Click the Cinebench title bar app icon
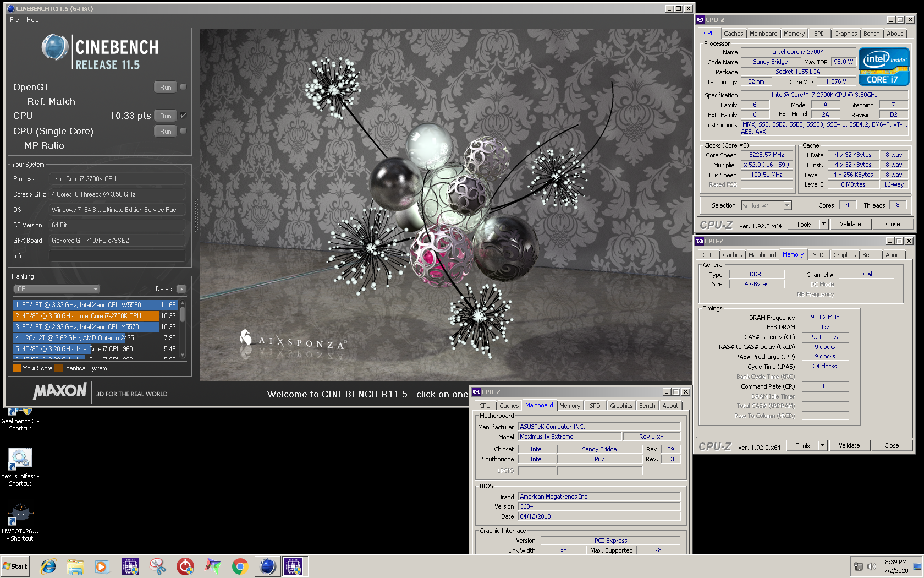Screen dimensions: 924x578 tap(10, 8)
